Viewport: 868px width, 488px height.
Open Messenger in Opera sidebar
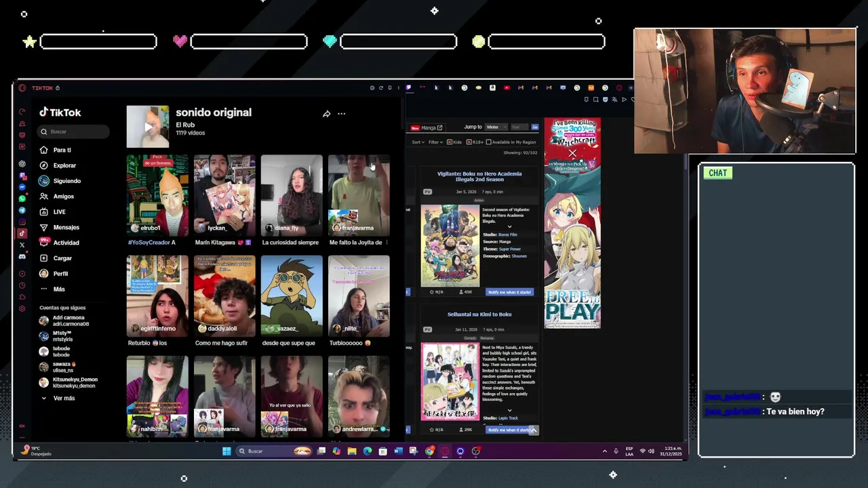[22, 187]
